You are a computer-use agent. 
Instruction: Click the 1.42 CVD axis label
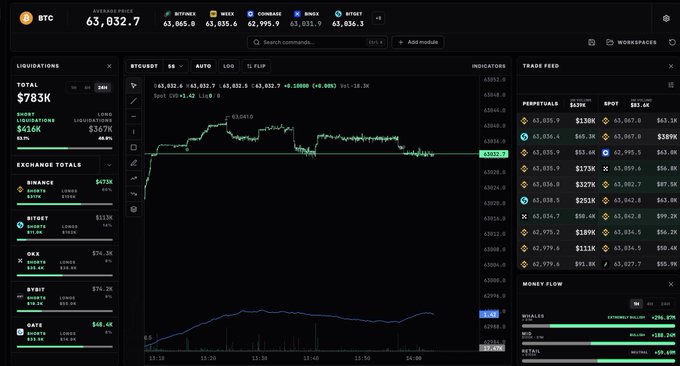[489, 314]
